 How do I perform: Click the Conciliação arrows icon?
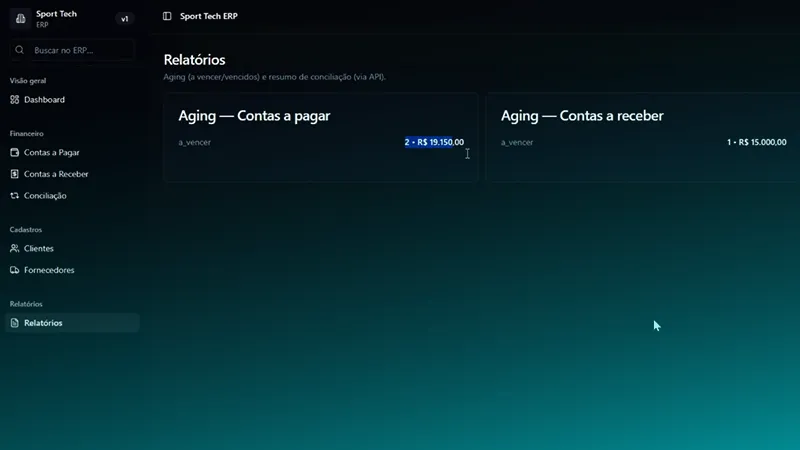(14, 195)
